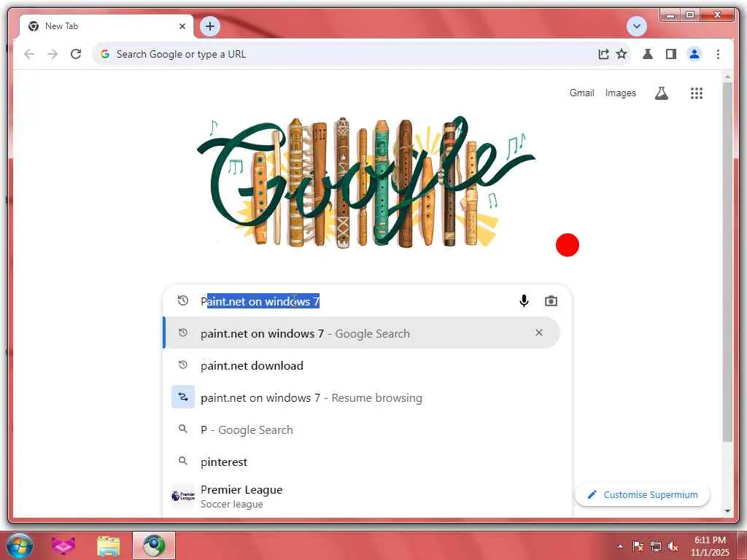Open the Action Center flag icon

coord(638,546)
